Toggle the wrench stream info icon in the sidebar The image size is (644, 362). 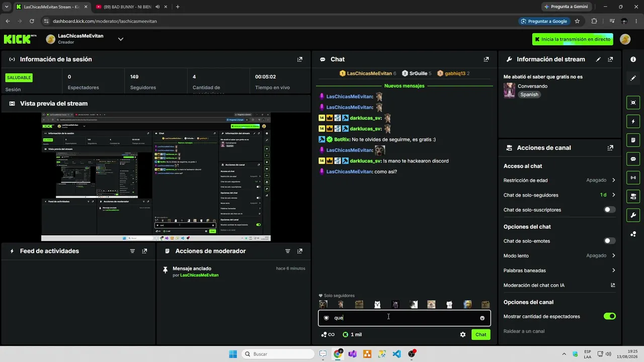click(633, 215)
